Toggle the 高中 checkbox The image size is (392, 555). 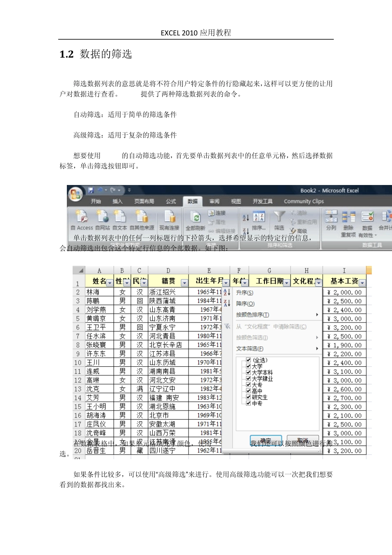coord(248,391)
